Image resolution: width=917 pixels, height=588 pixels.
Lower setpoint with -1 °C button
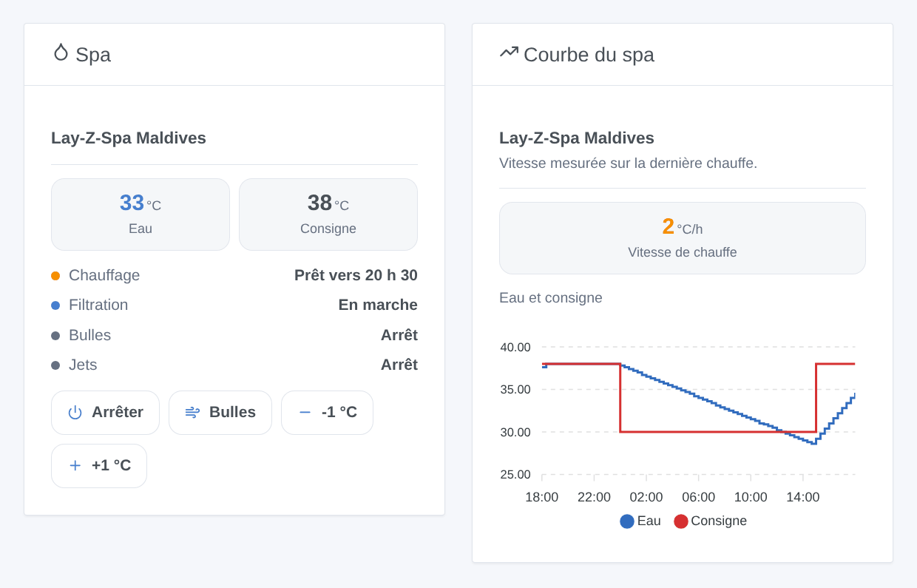tap(327, 413)
